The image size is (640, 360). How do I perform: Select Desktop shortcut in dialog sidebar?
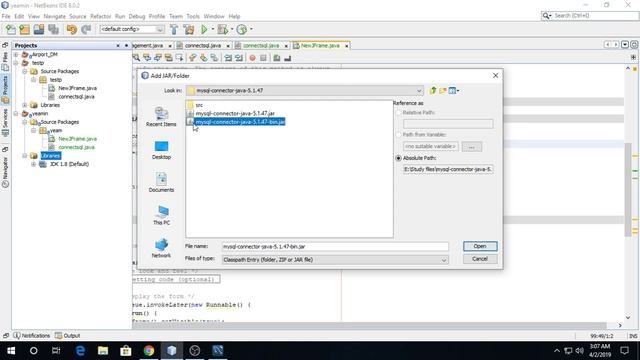pyautogui.click(x=161, y=150)
